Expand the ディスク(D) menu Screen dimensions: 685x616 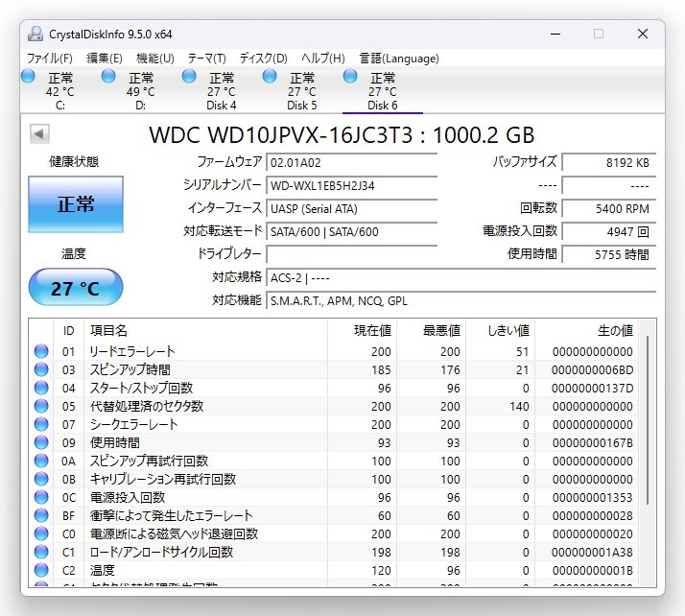tap(263, 59)
